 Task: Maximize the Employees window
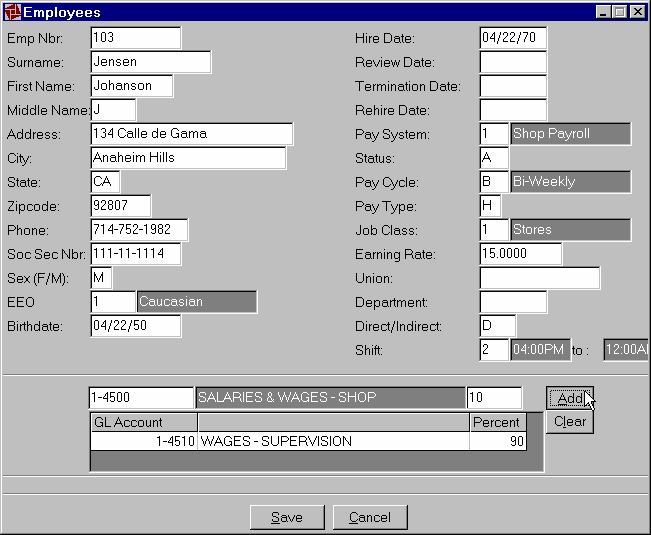pyautogui.click(x=619, y=12)
